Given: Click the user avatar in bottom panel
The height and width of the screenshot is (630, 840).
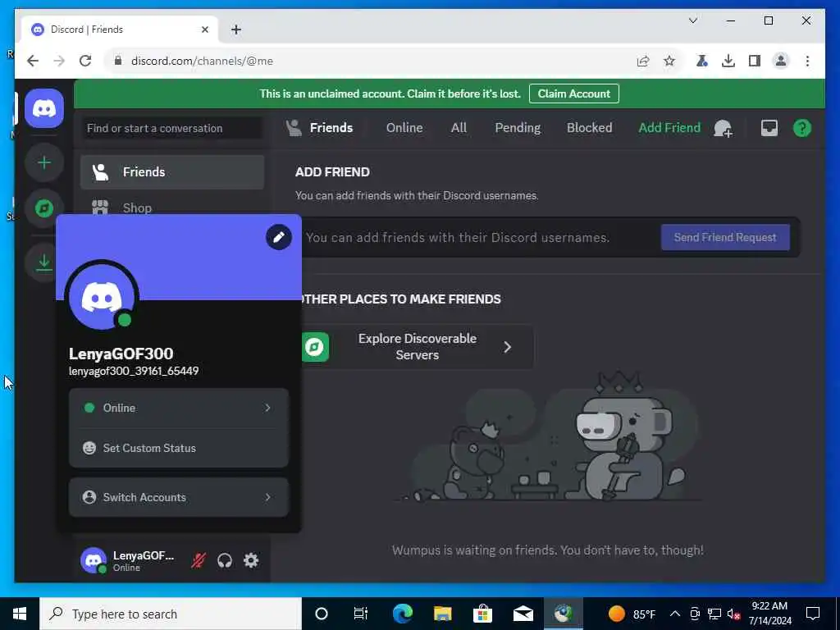Looking at the screenshot, I should (94, 560).
